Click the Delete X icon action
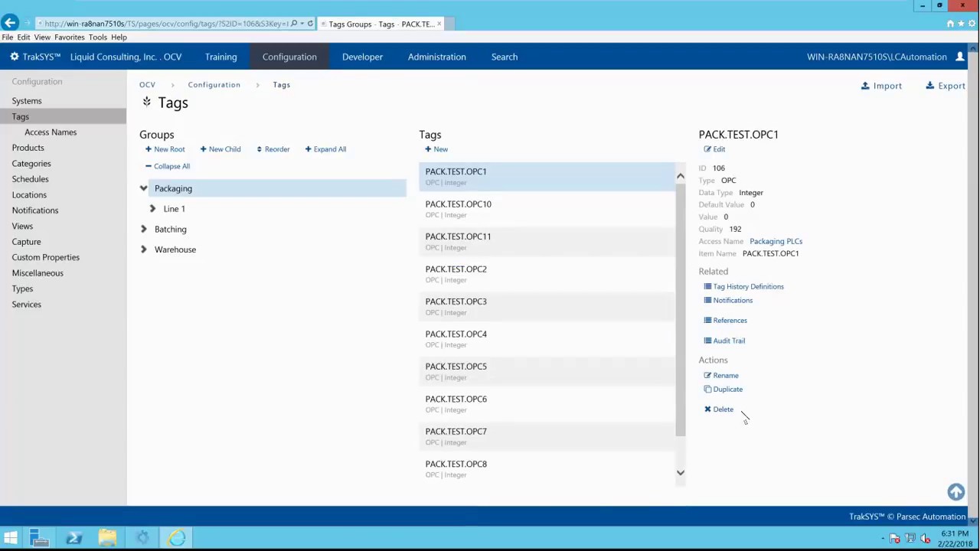 (x=707, y=409)
